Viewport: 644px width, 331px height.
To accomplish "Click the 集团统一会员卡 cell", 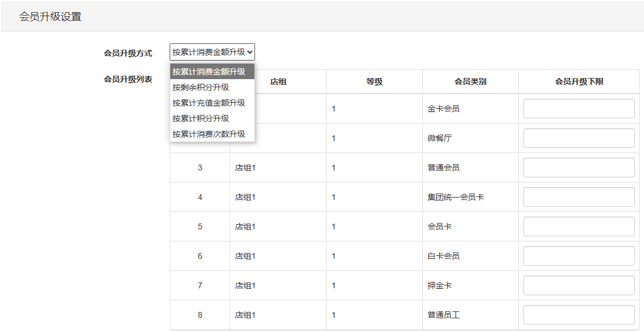I will pos(470,198).
